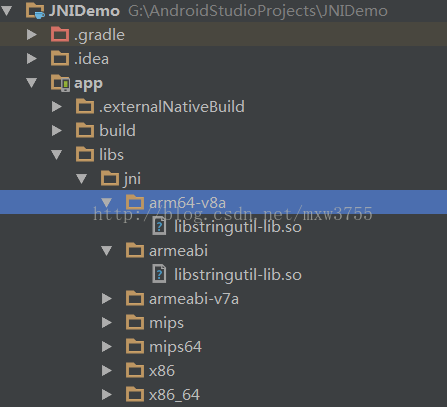447x407 pixels.
Task: Click the mips64 folder icon
Action: [x=135, y=346]
